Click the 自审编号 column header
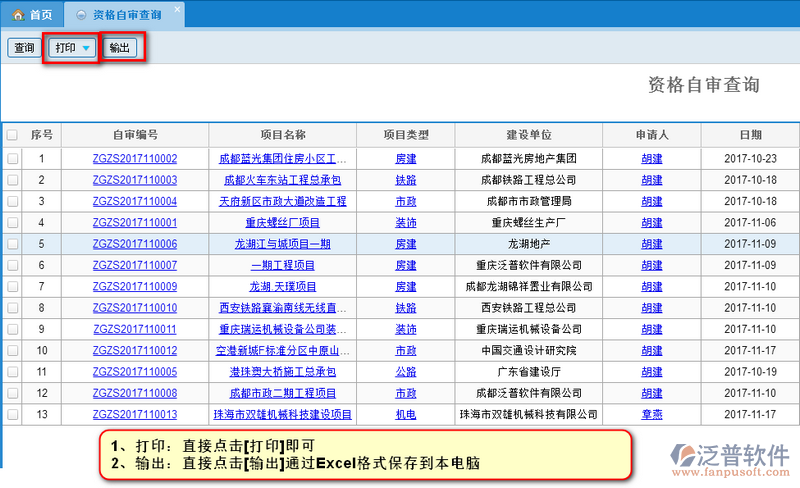Viewport: 800px width, 488px height. pyautogui.click(x=134, y=135)
